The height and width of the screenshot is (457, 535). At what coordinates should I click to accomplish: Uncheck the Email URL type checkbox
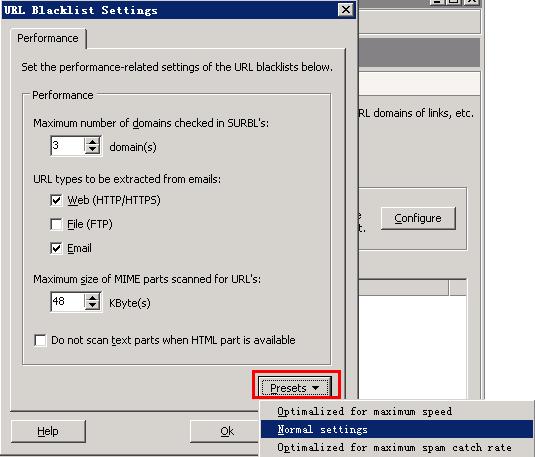56,248
